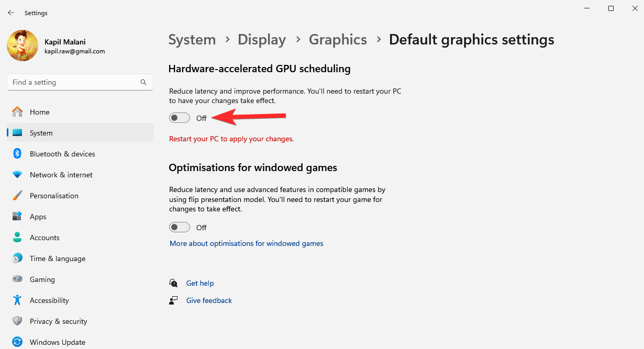Viewport: 644px width, 349px height.
Task: Navigate to Display breadcrumb
Action: coord(262,40)
